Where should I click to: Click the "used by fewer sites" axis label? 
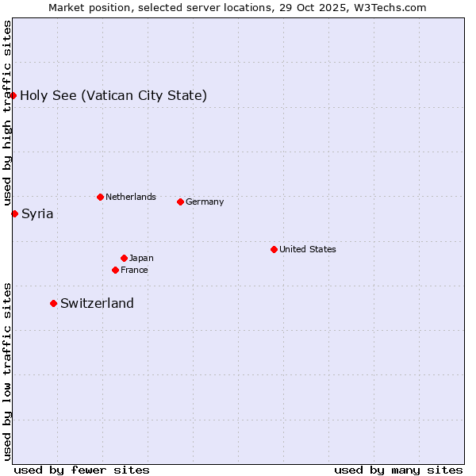(82, 470)
